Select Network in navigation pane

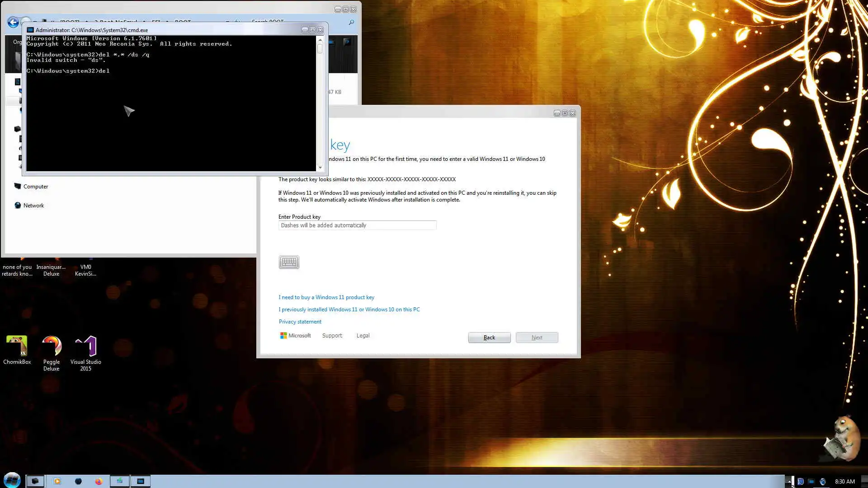click(x=33, y=206)
